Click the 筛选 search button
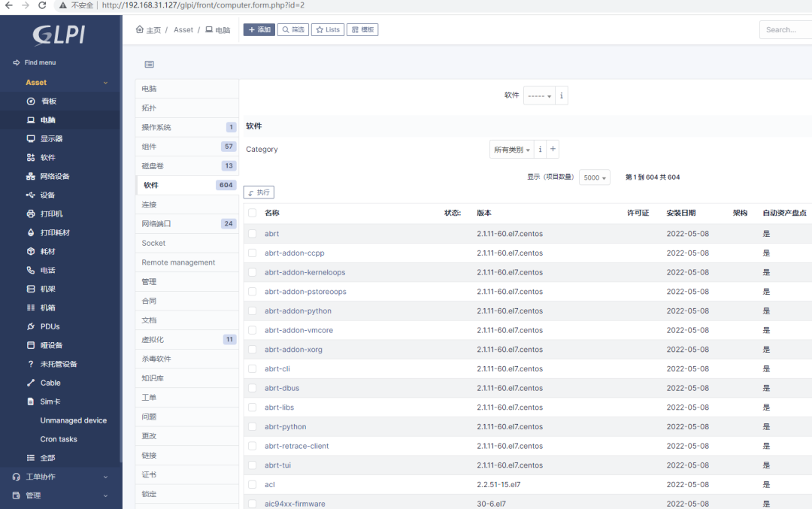This screenshot has width=812, height=509. pyautogui.click(x=293, y=29)
